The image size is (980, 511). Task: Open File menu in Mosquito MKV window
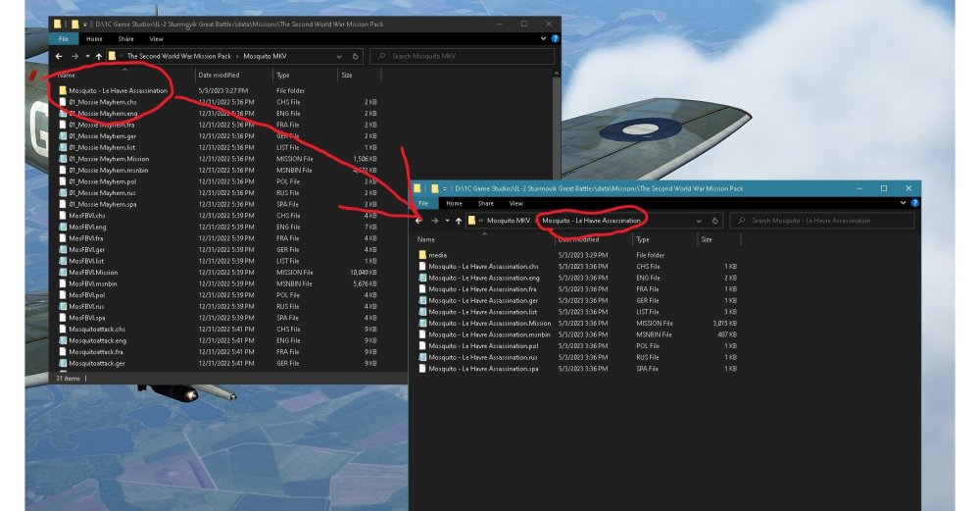64,39
